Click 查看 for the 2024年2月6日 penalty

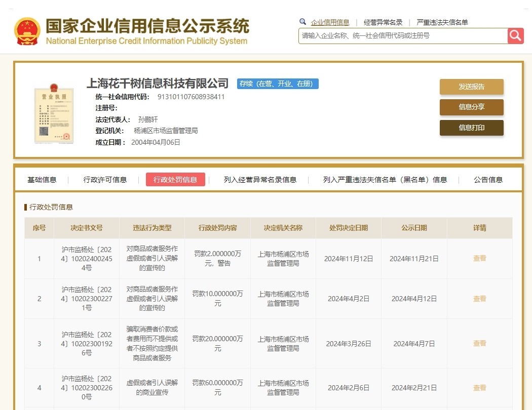pyautogui.click(x=479, y=388)
